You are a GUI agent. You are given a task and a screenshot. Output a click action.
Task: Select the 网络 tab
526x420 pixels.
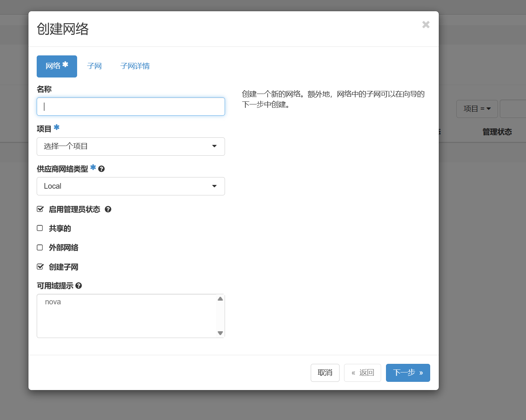[57, 66]
